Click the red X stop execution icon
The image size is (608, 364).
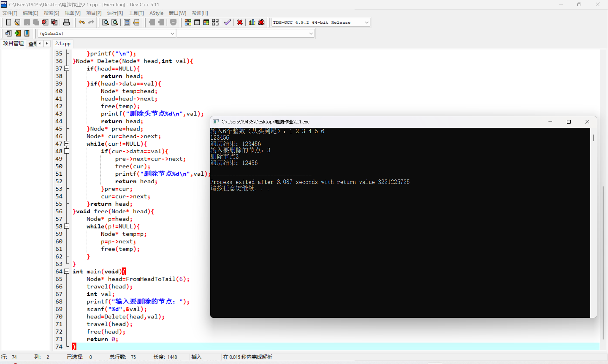point(240,22)
